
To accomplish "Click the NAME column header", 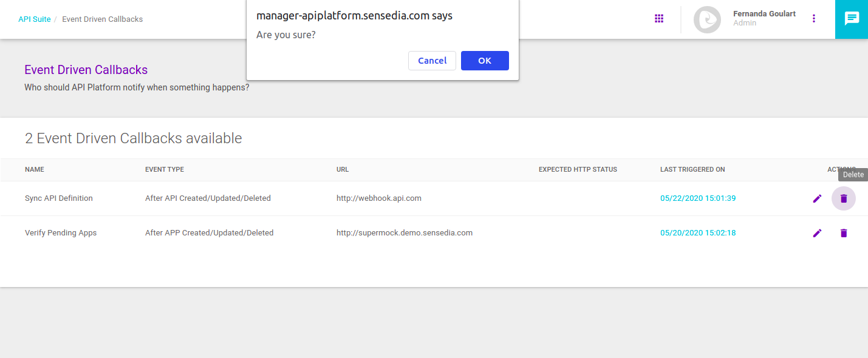I will pyautogui.click(x=34, y=169).
